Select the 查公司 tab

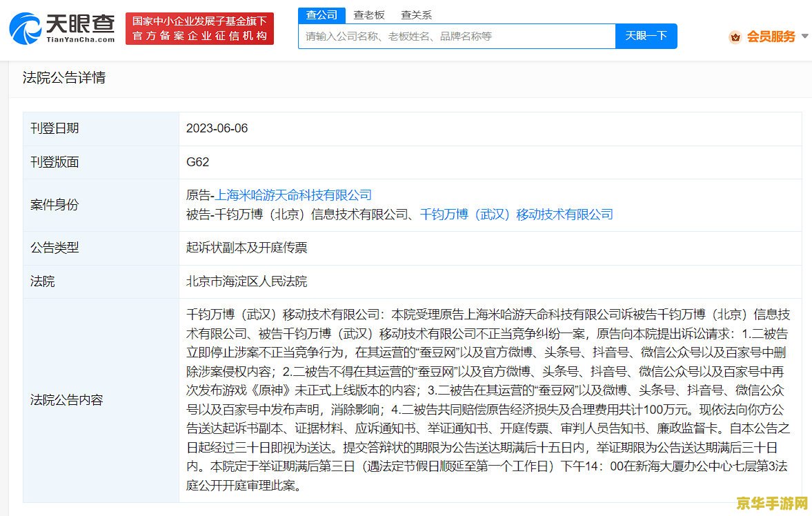point(321,15)
